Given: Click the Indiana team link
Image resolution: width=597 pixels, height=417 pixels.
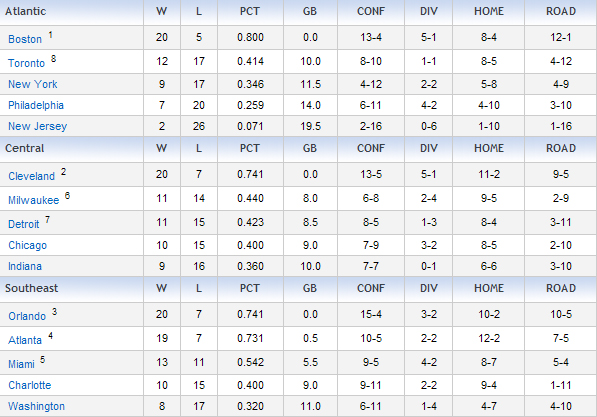Looking at the screenshot, I should point(25,266).
